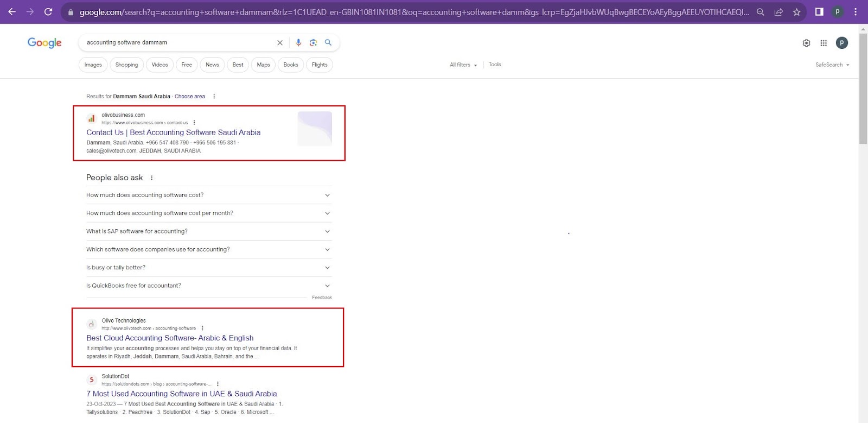Open location results options dots
This screenshot has width=868, height=423.
point(214,96)
